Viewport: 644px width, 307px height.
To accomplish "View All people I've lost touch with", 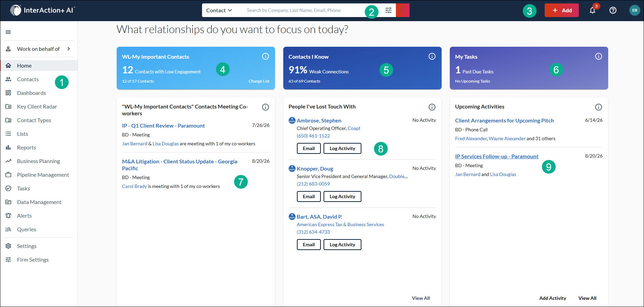I will tap(421, 298).
